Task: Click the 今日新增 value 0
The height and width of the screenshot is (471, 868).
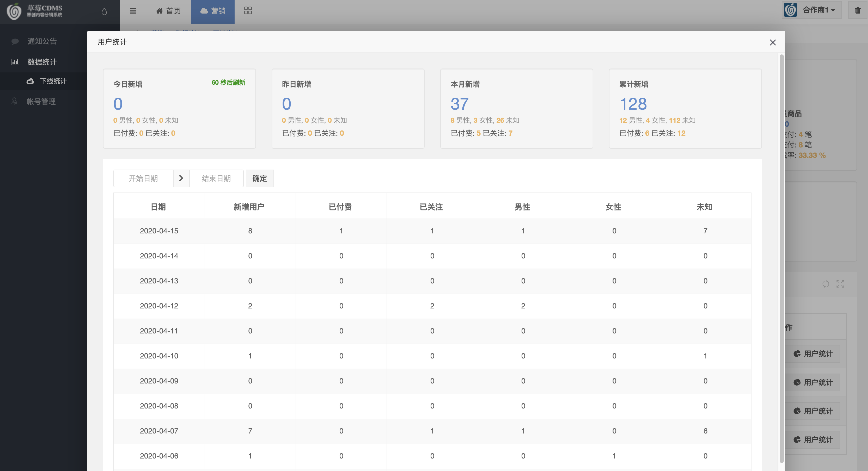Action: pos(118,104)
